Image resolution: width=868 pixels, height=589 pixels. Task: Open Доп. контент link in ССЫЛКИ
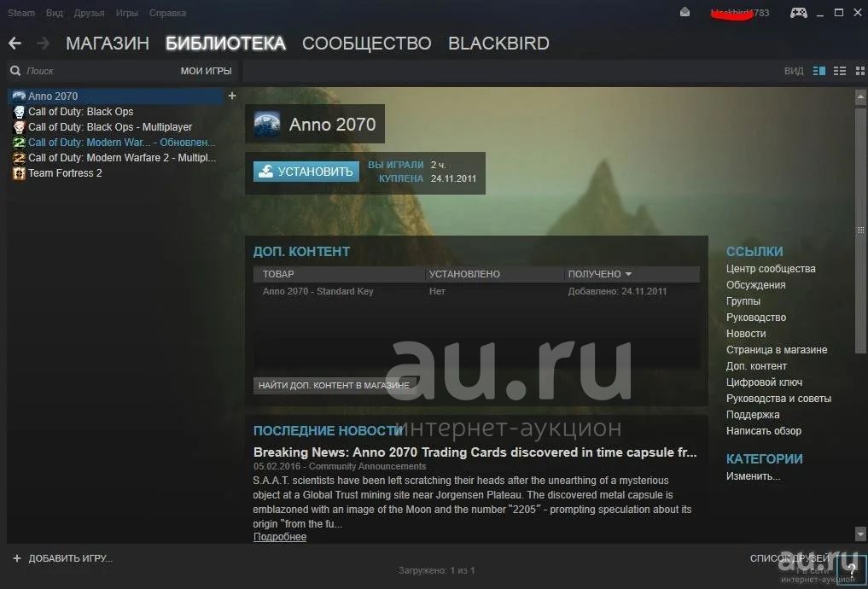pos(756,366)
